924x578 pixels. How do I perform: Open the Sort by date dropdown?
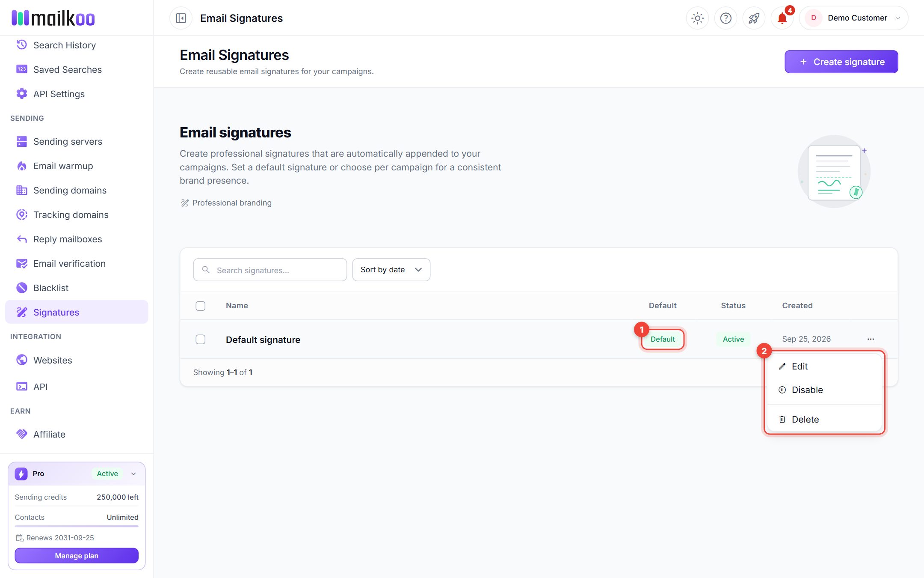(391, 270)
